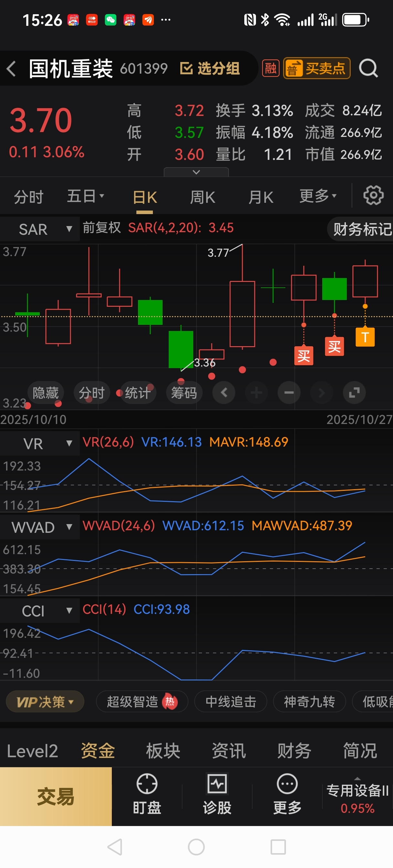The width and height of the screenshot is (393, 868).
Task: Zoom out chart with minus button
Action: pos(289,393)
